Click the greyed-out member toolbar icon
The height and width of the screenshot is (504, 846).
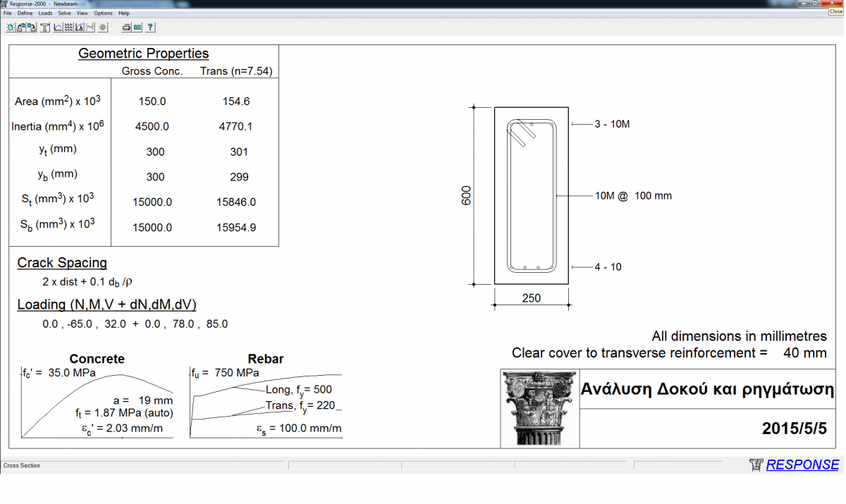(91, 27)
